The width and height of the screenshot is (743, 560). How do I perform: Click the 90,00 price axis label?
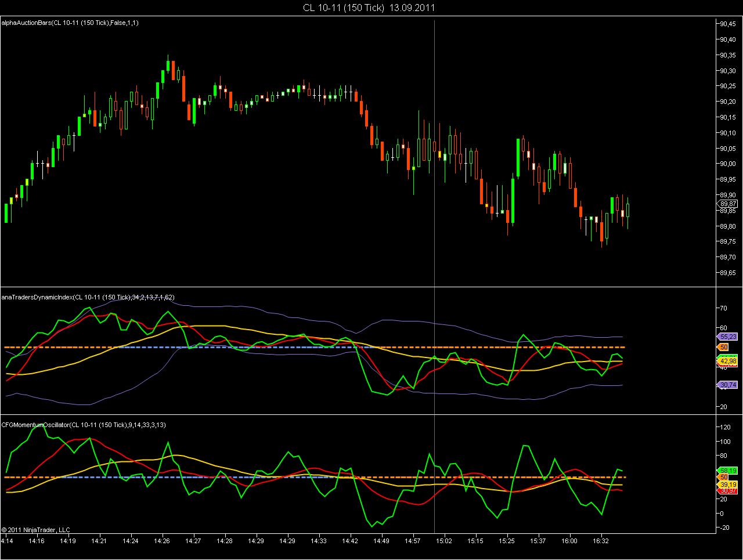coord(728,164)
